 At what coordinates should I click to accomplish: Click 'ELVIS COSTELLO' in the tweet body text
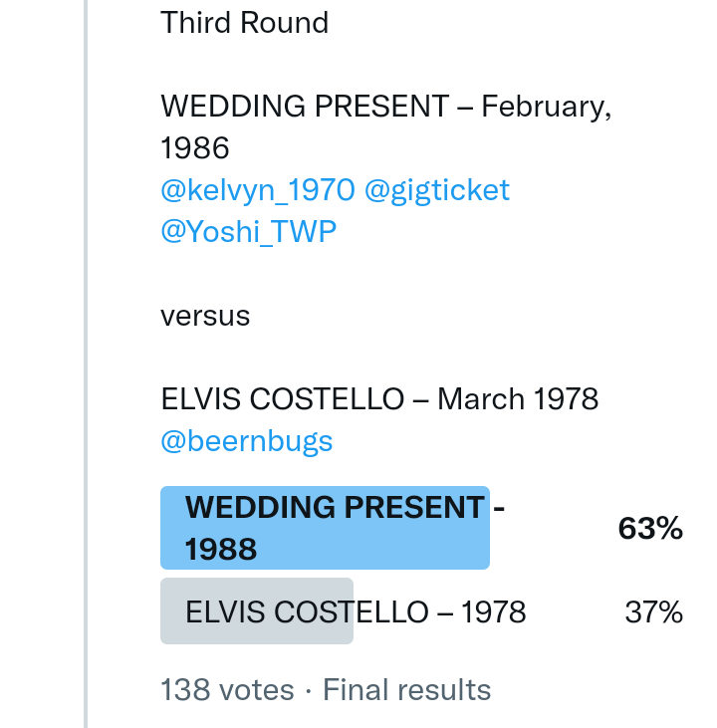point(281,399)
